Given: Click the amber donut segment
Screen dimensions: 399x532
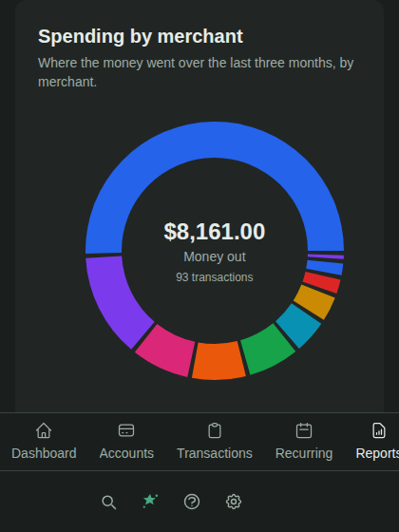Looking at the screenshot, I should click(314, 302).
